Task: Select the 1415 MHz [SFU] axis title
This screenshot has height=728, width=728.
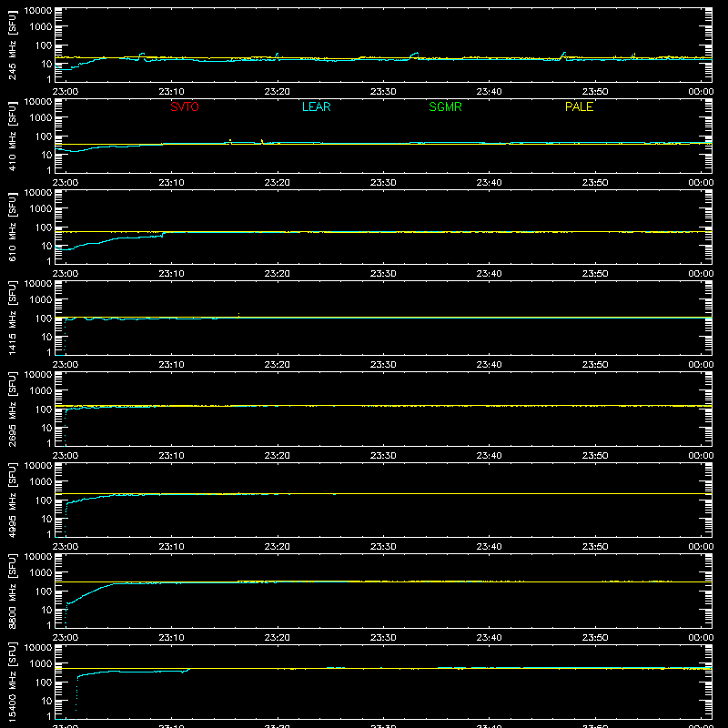Action: 12,318
